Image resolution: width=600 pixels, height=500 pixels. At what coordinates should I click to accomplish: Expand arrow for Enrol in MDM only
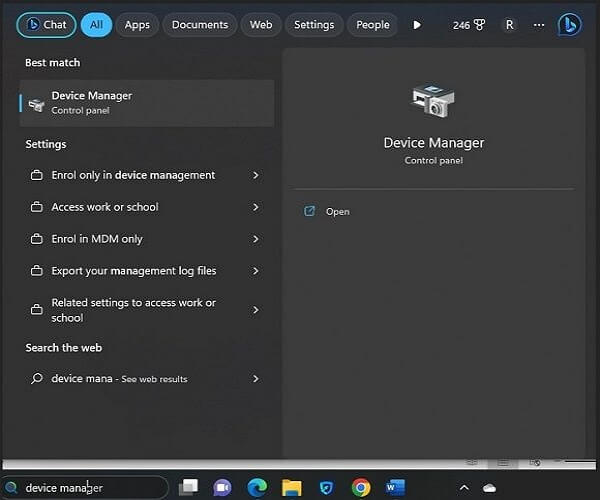click(256, 239)
